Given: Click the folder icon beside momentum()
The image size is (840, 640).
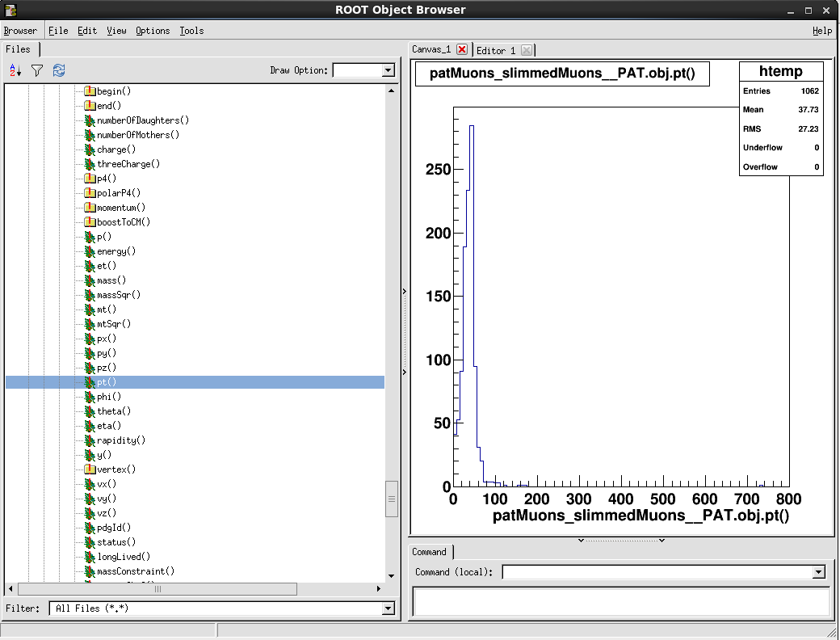Looking at the screenshot, I should [91, 208].
